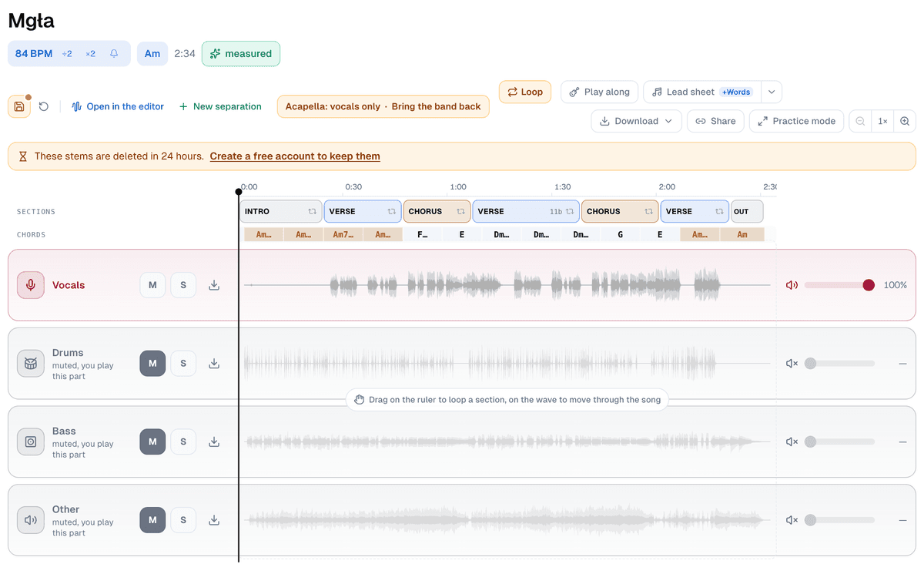The image size is (924, 564).
Task: Expand the Lead sheet dropdown chevron
Action: [x=772, y=92]
